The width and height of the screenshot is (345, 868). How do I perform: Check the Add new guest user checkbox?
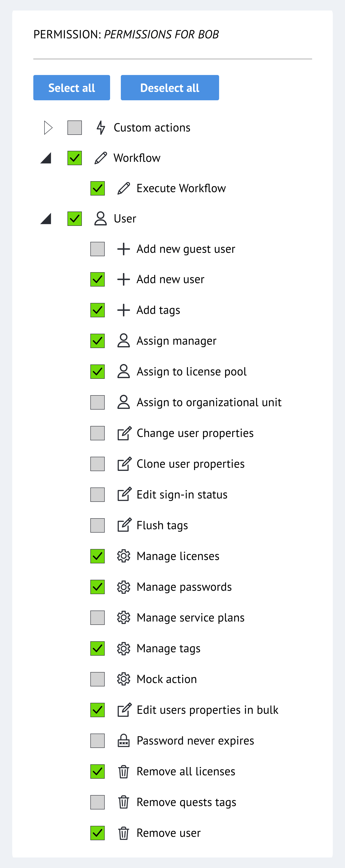tap(97, 249)
